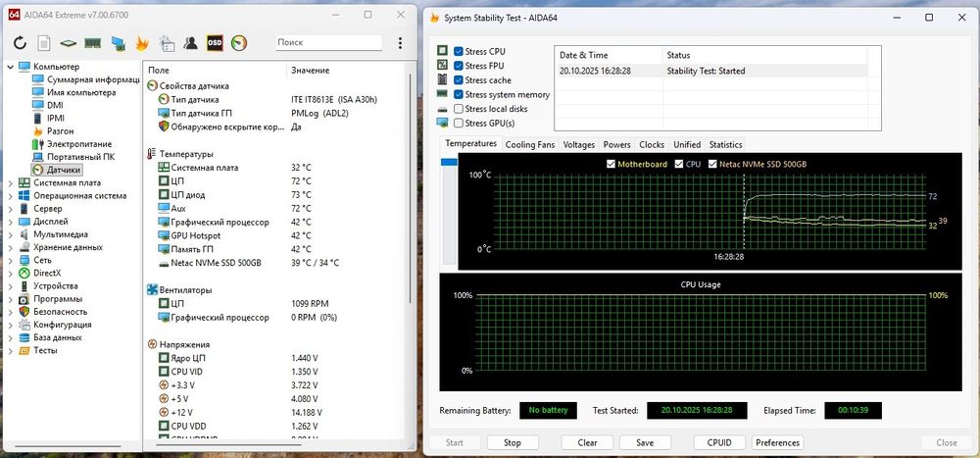This screenshot has width=980, height=458.
Task: Click the Refresh arrow icon in AIDA64 toolbar
Action: pos(20,42)
